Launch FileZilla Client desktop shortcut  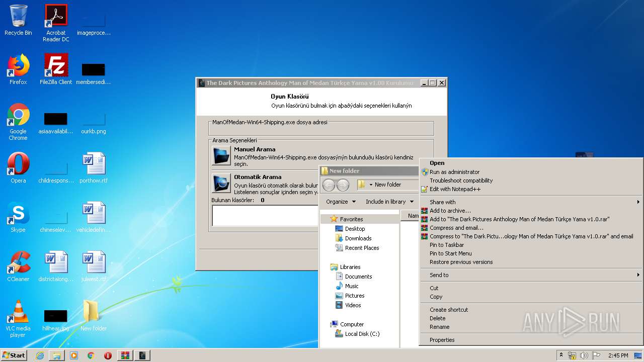coord(56,69)
